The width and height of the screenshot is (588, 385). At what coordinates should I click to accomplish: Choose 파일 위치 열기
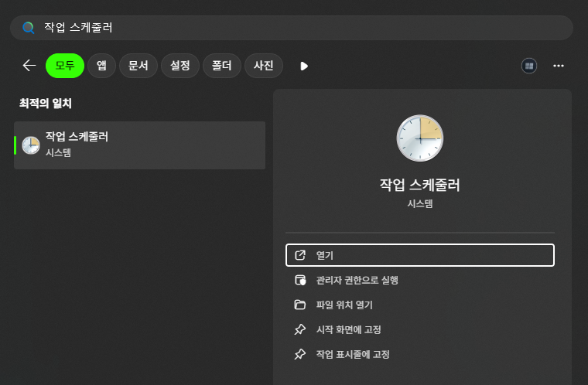pyautogui.click(x=420, y=305)
